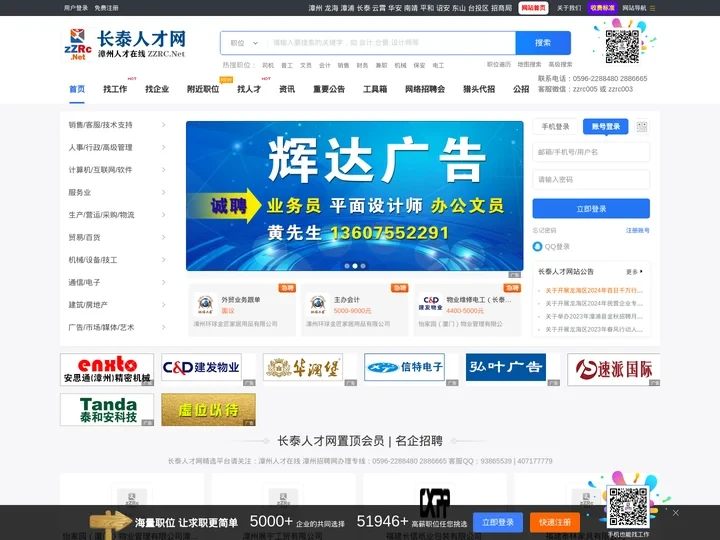Viewport: 720px width, 540px height.
Task: Open 用户登录 link in top bar
Action: (x=76, y=8)
